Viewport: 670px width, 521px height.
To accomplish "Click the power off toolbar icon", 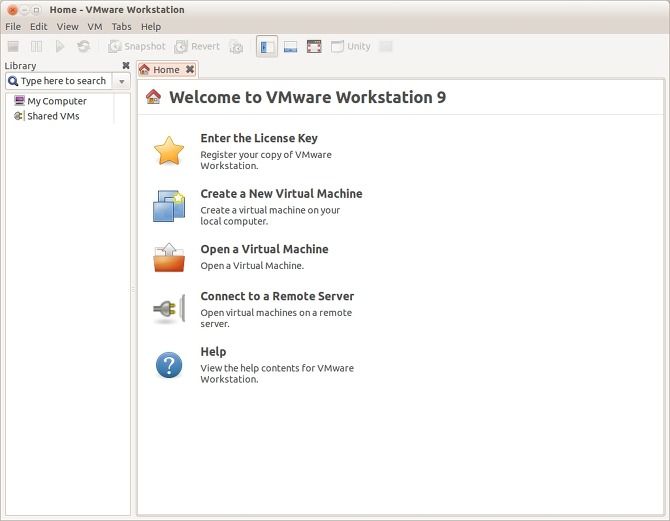I will 13,46.
